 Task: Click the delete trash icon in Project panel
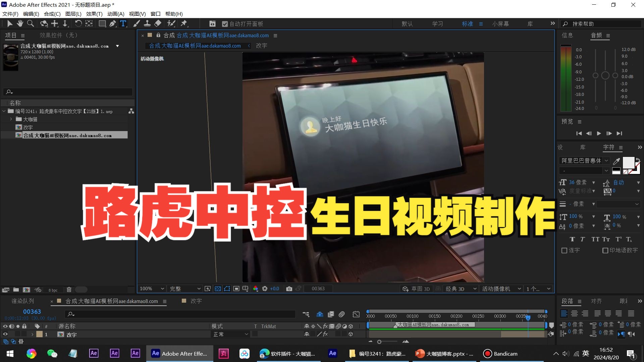[69, 290]
